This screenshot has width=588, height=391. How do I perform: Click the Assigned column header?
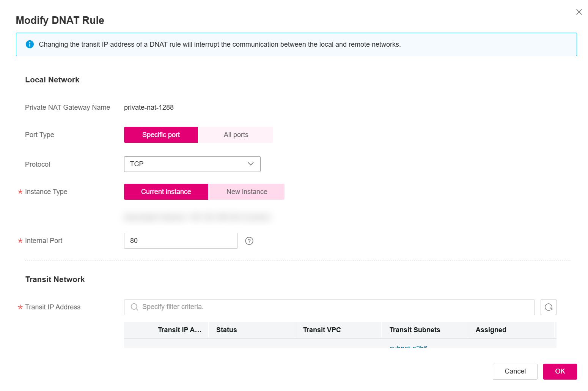[x=491, y=330]
